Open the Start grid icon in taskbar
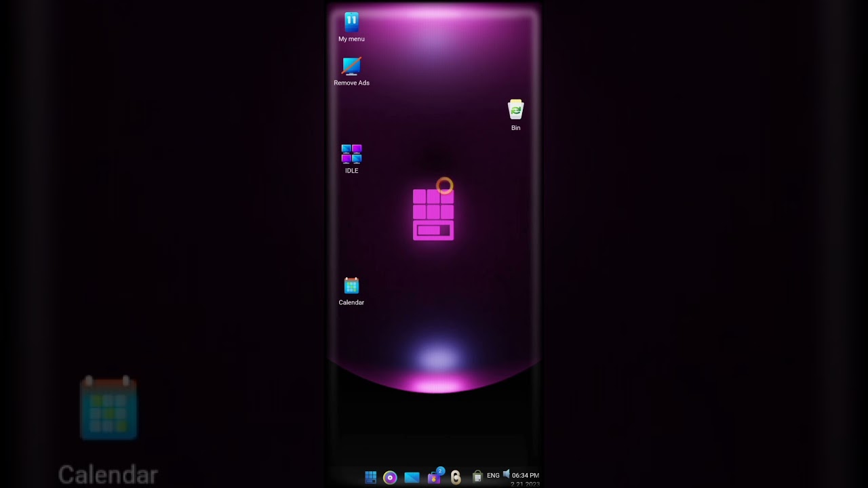The height and width of the screenshot is (488, 868). pyautogui.click(x=370, y=477)
